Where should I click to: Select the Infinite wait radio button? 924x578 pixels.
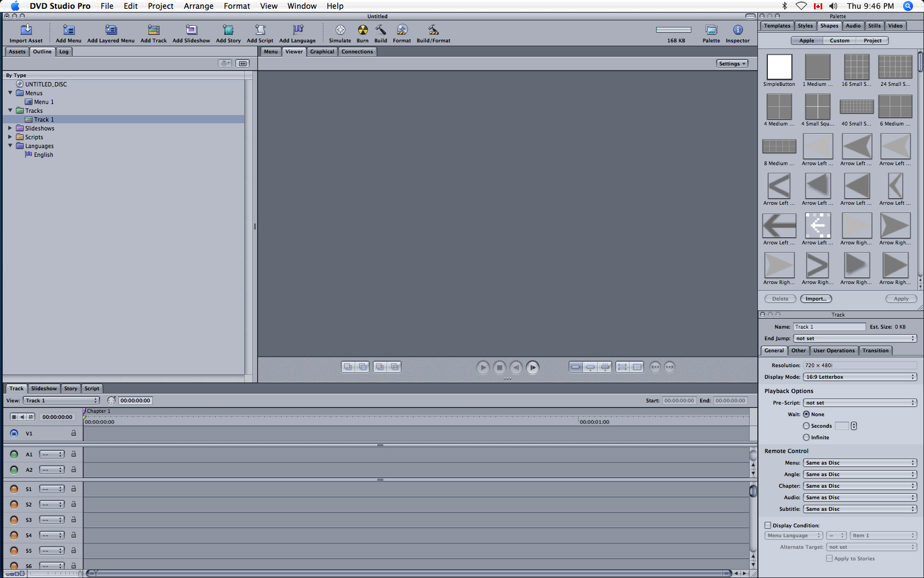[x=806, y=438]
